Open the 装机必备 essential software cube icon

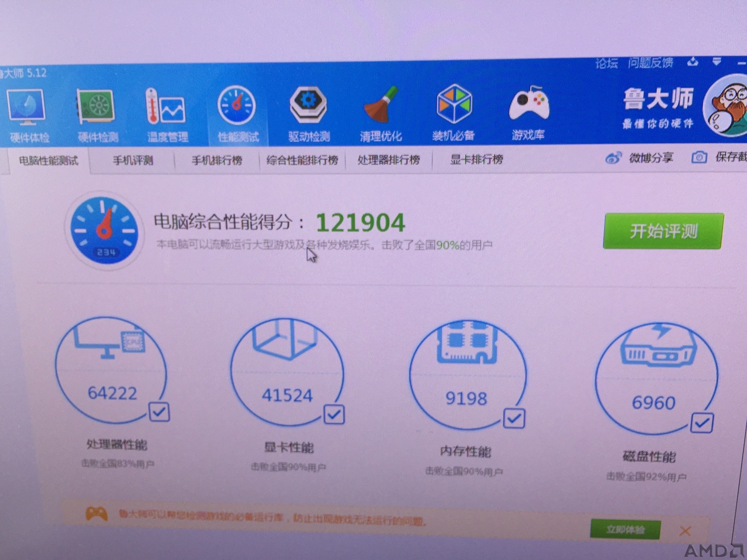(454, 104)
